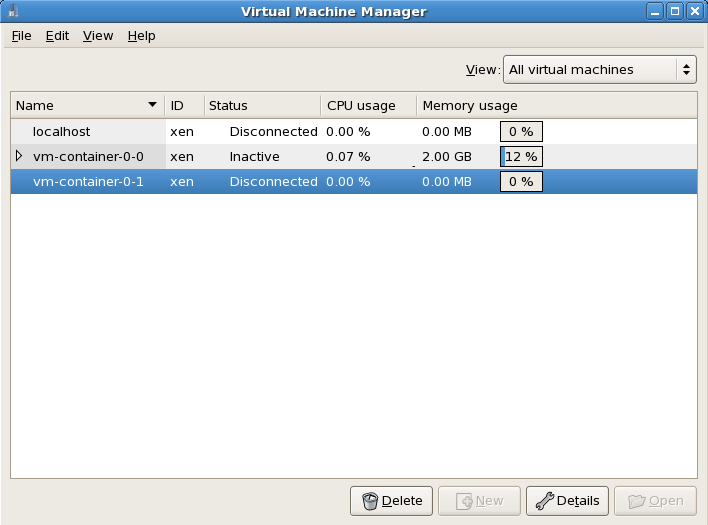The image size is (708, 525).
Task: Open the Help menu
Action: 141,36
